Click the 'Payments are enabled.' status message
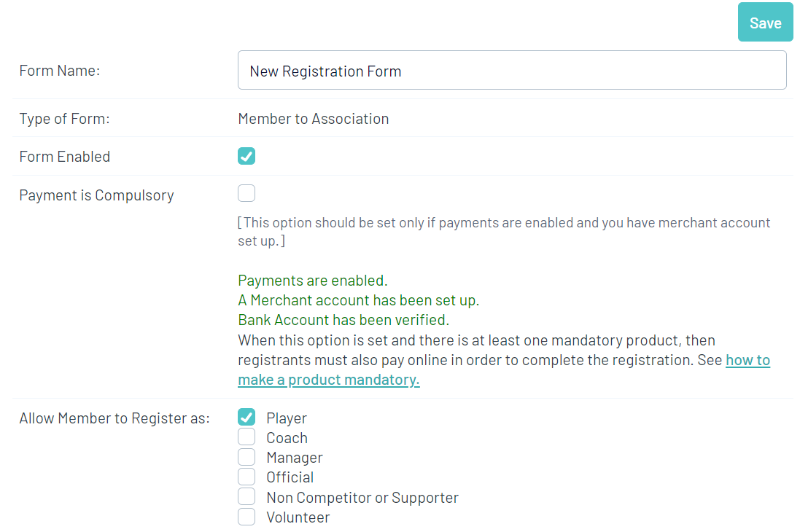The height and width of the screenshot is (532, 800). tap(312, 281)
